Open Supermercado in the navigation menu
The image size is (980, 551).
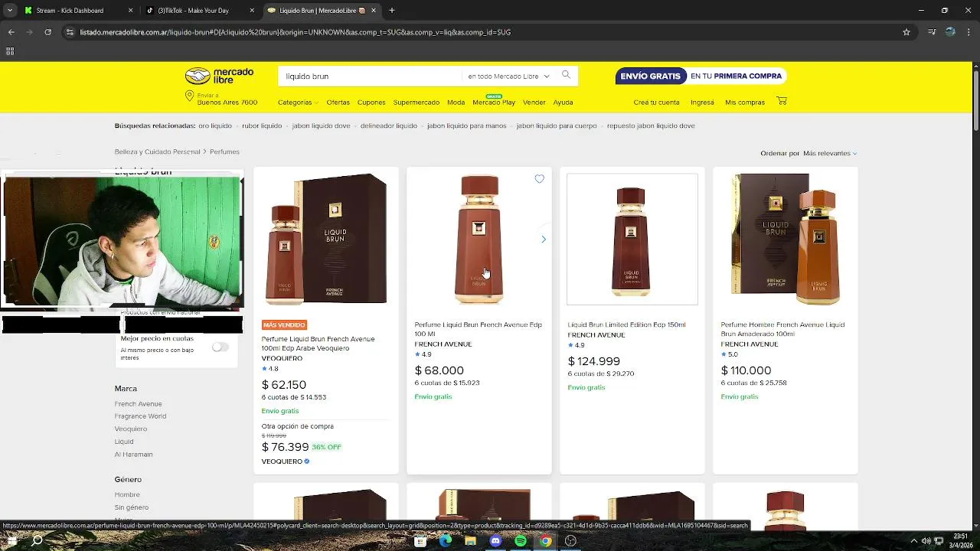(416, 103)
